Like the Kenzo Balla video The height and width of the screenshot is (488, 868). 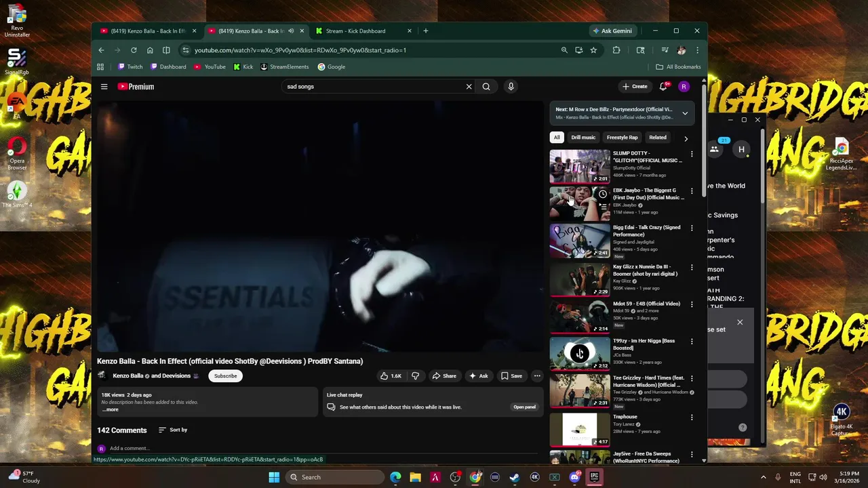[391, 376]
